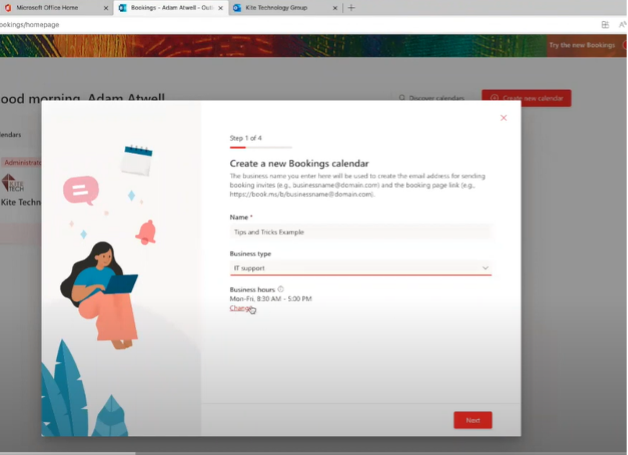Image resolution: width=628 pixels, height=455 pixels.
Task: Click the Outlook icon on Bookings tab
Action: (123, 8)
